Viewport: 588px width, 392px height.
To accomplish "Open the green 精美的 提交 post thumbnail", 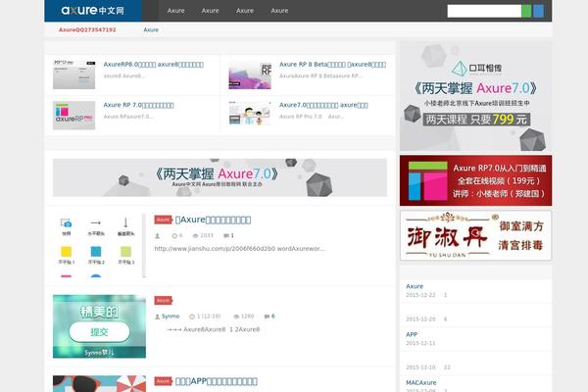I will coord(99,326).
